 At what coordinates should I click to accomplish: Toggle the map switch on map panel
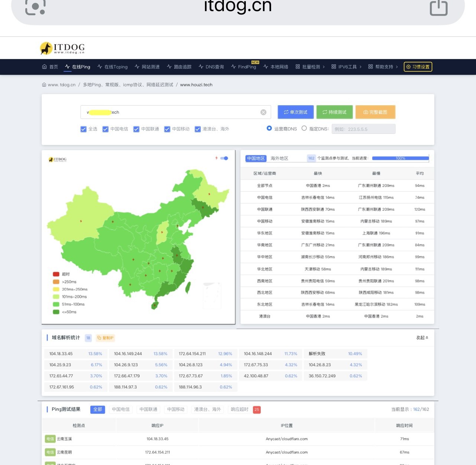point(224,158)
